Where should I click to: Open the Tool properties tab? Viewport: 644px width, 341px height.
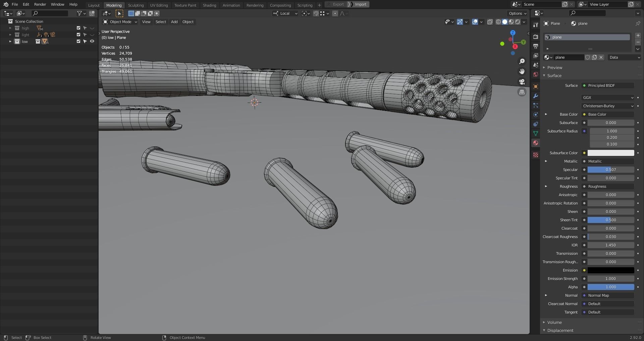(536, 24)
